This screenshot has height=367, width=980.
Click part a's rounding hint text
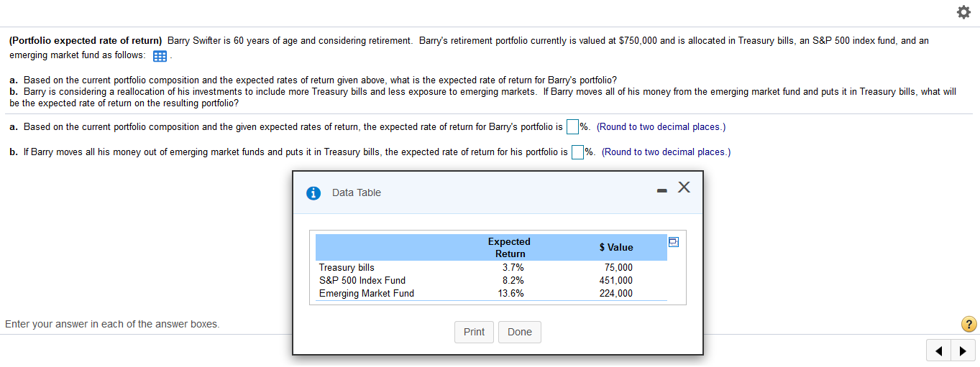(x=661, y=127)
